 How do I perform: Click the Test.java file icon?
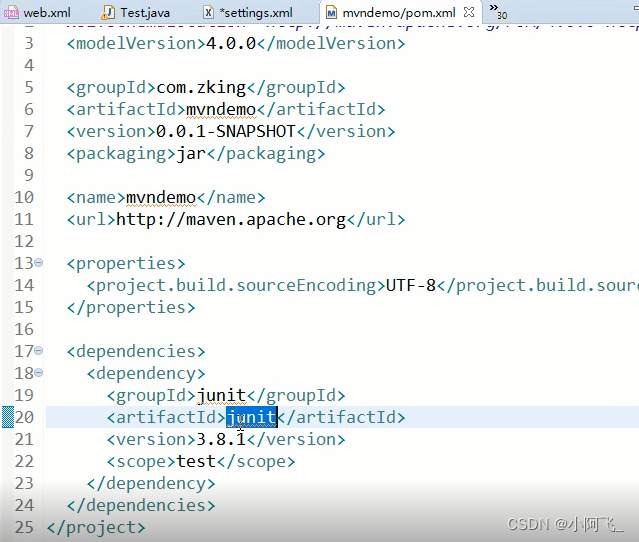tap(108, 13)
